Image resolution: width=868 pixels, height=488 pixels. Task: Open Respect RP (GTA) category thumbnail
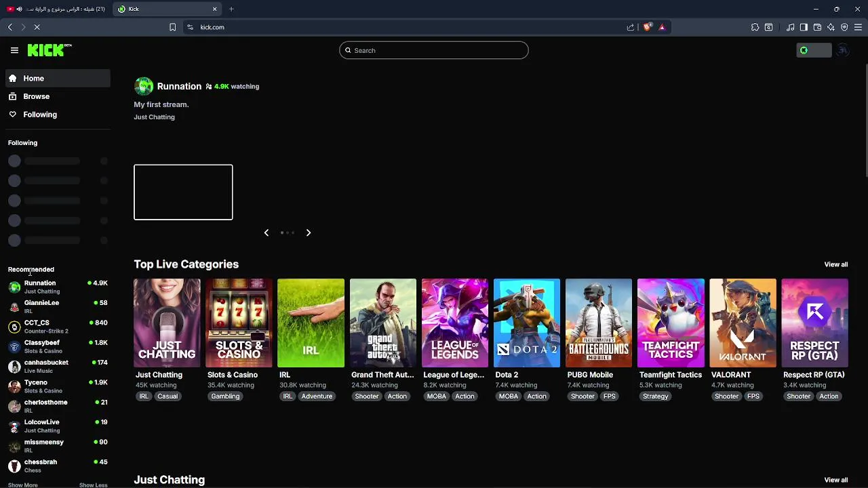coord(814,323)
